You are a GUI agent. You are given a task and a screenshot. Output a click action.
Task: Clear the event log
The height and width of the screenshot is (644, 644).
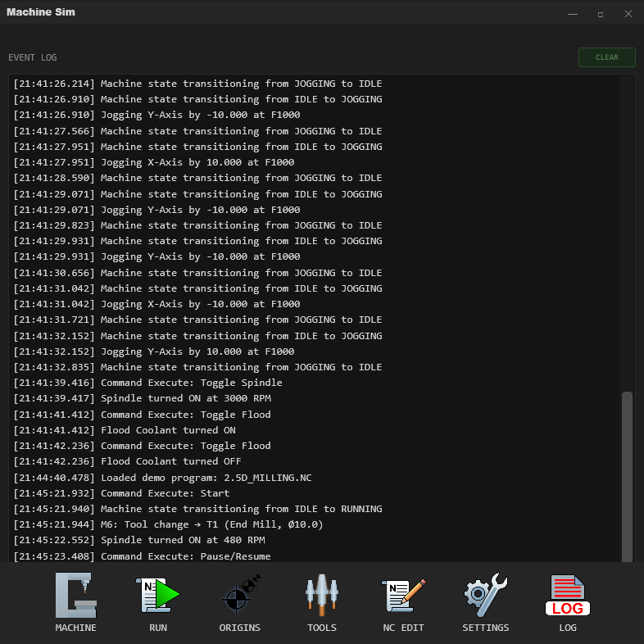606,57
